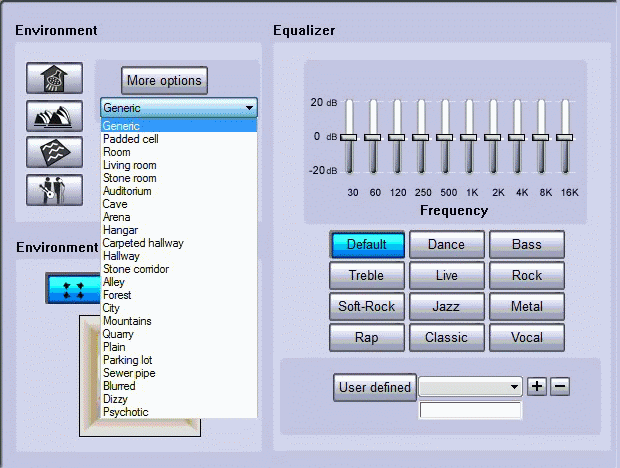Select the musicians stage environment icon

click(55, 190)
